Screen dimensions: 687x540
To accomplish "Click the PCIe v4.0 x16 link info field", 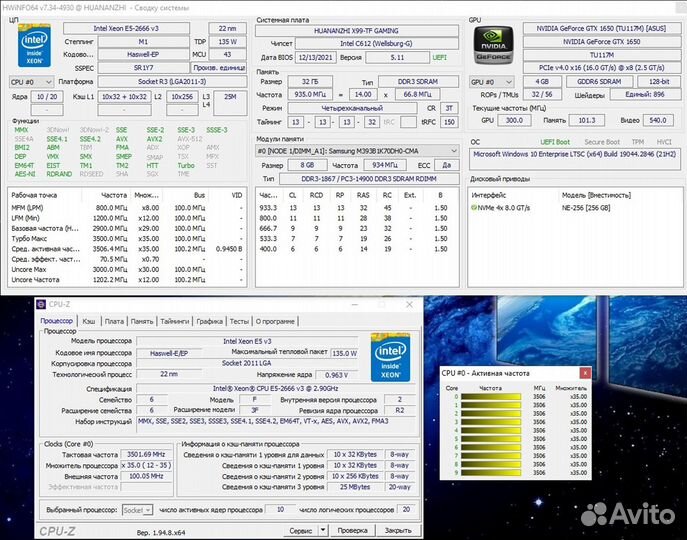I will click(x=601, y=68).
